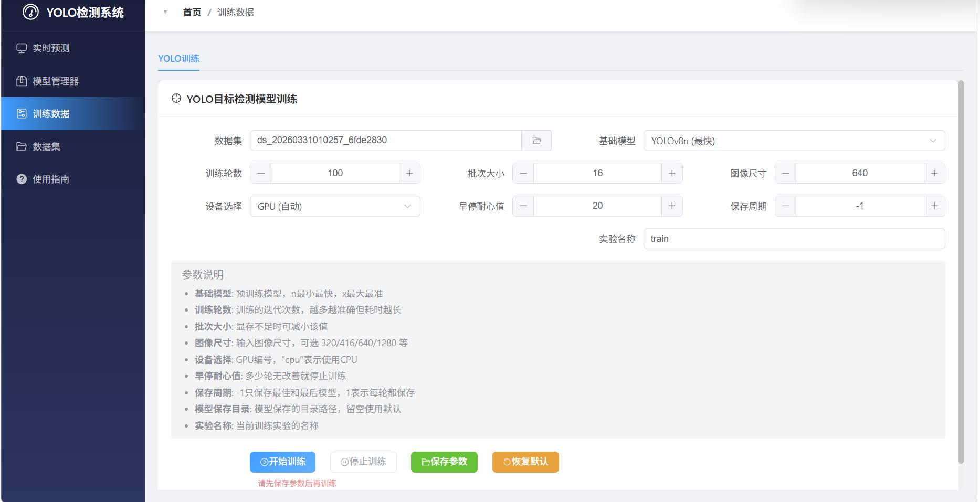Increase early-stop patience with plus button

pyautogui.click(x=671, y=206)
